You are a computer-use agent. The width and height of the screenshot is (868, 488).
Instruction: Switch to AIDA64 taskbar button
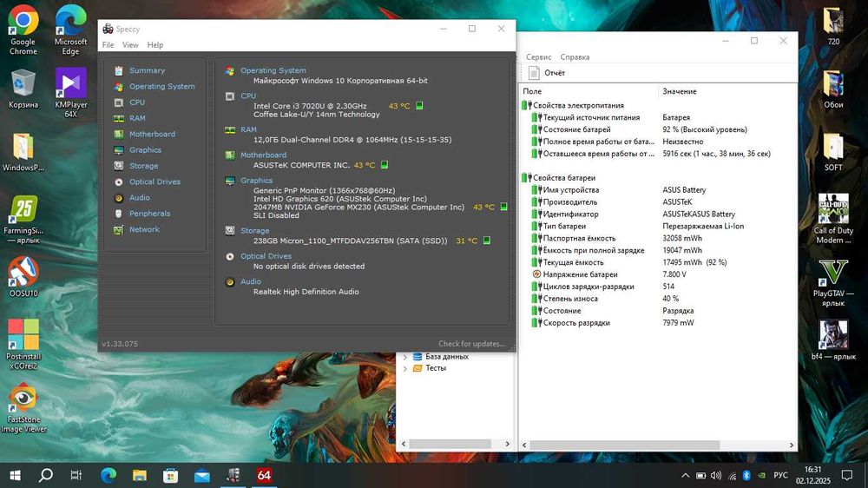tap(264, 475)
